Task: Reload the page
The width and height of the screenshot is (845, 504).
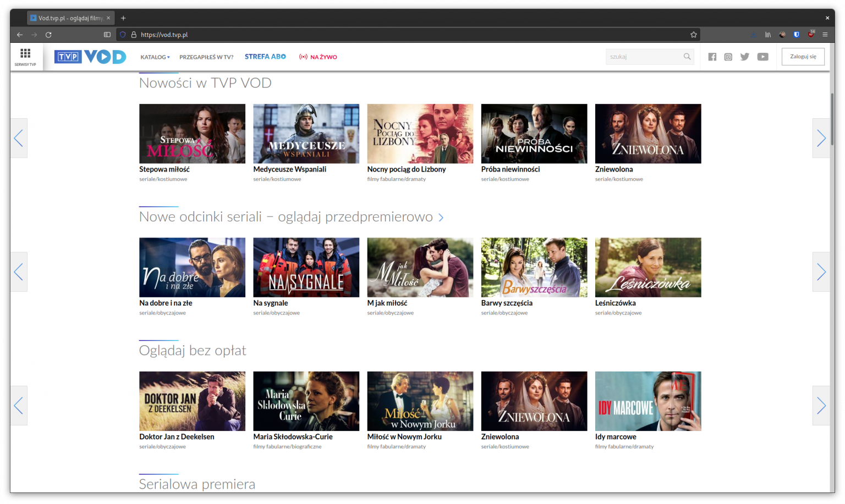Action: [x=48, y=35]
